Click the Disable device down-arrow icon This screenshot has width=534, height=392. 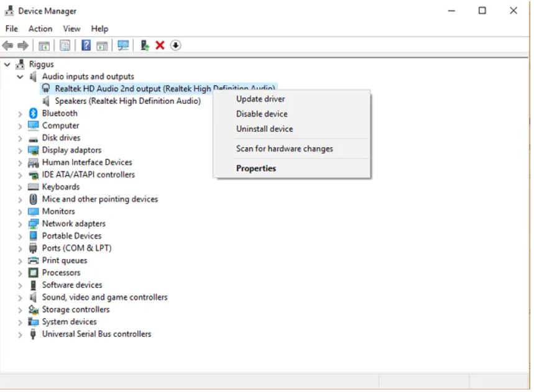pyautogui.click(x=175, y=45)
